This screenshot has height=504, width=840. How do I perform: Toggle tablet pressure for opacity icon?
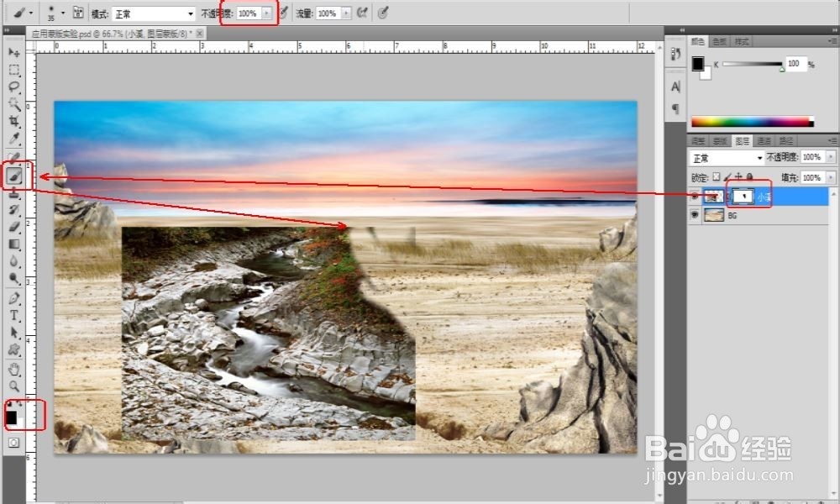(x=284, y=13)
